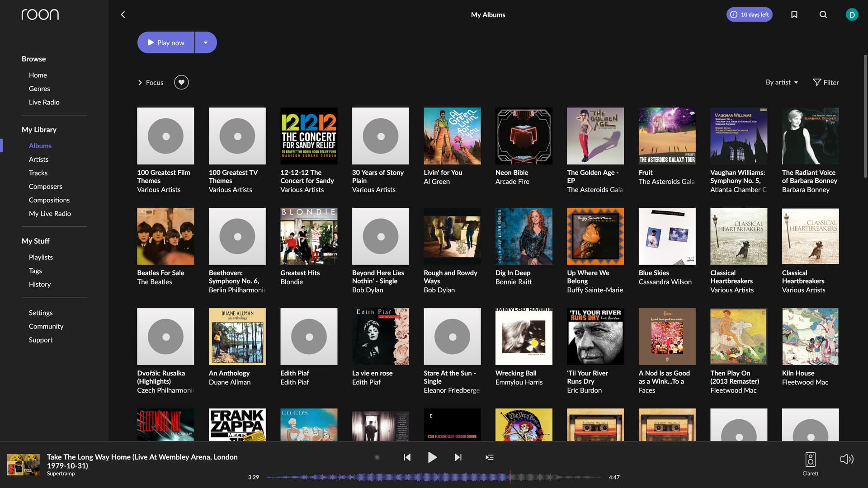This screenshot has height=488, width=868.
Task: Open the Play now dropdown arrow
Action: [x=206, y=42]
